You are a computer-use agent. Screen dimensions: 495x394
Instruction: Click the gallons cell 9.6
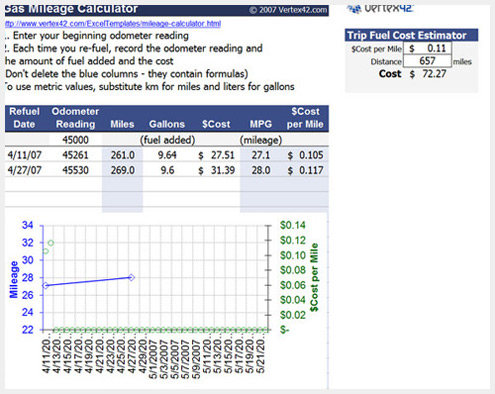(x=167, y=170)
